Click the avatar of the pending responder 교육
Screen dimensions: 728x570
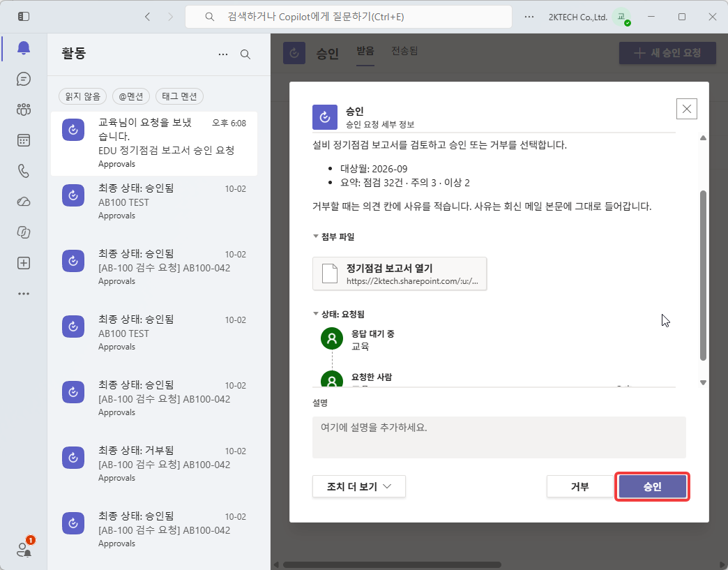point(332,338)
